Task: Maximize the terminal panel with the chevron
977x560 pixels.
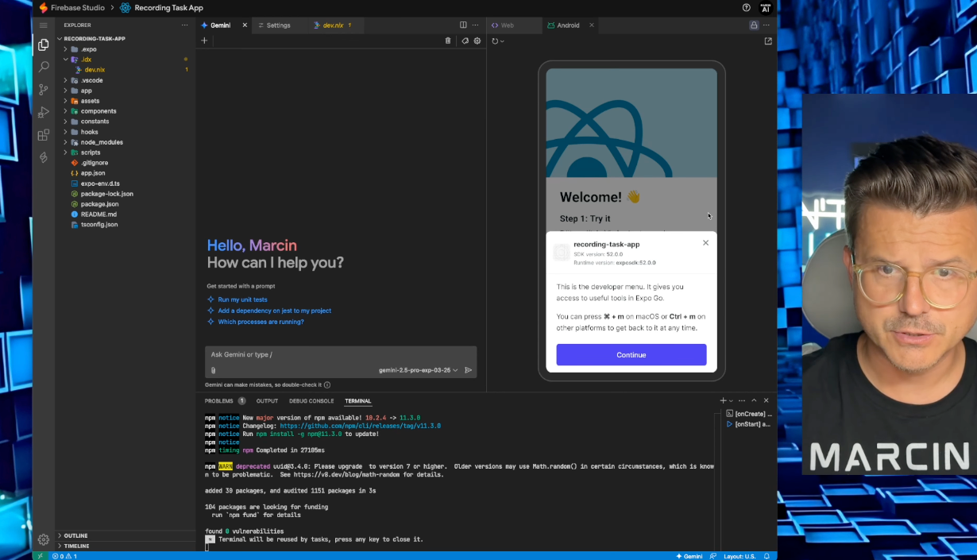Action: [x=754, y=400]
